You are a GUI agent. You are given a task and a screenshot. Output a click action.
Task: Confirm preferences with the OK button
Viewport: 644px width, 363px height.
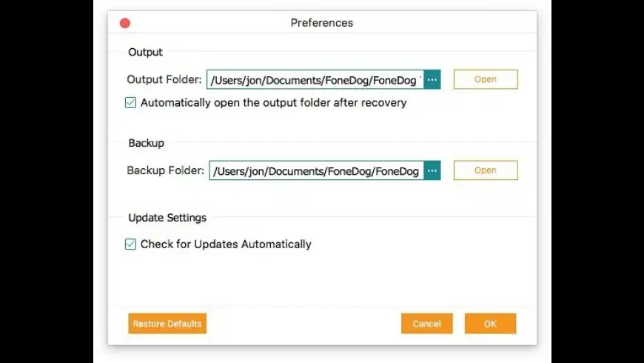[490, 324]
